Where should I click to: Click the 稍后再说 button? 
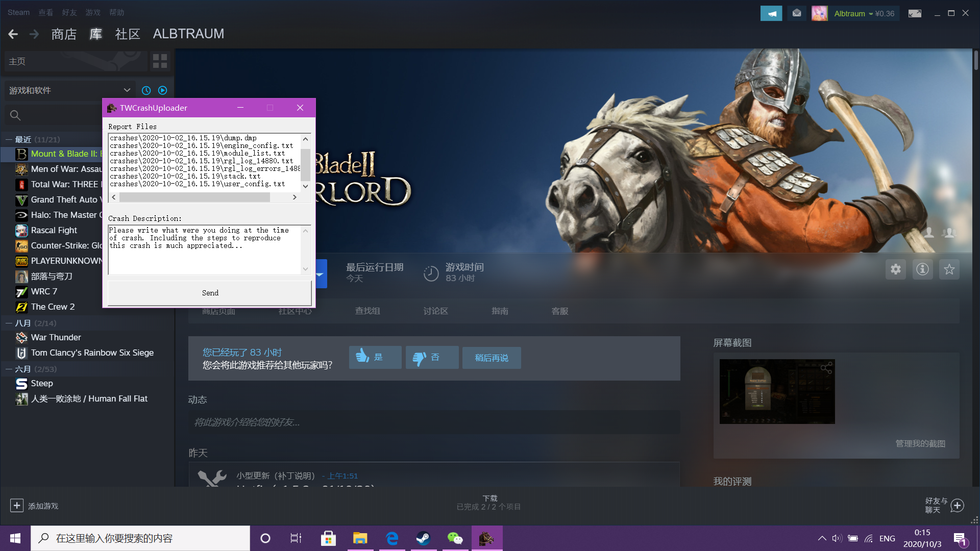coord(492,358)
